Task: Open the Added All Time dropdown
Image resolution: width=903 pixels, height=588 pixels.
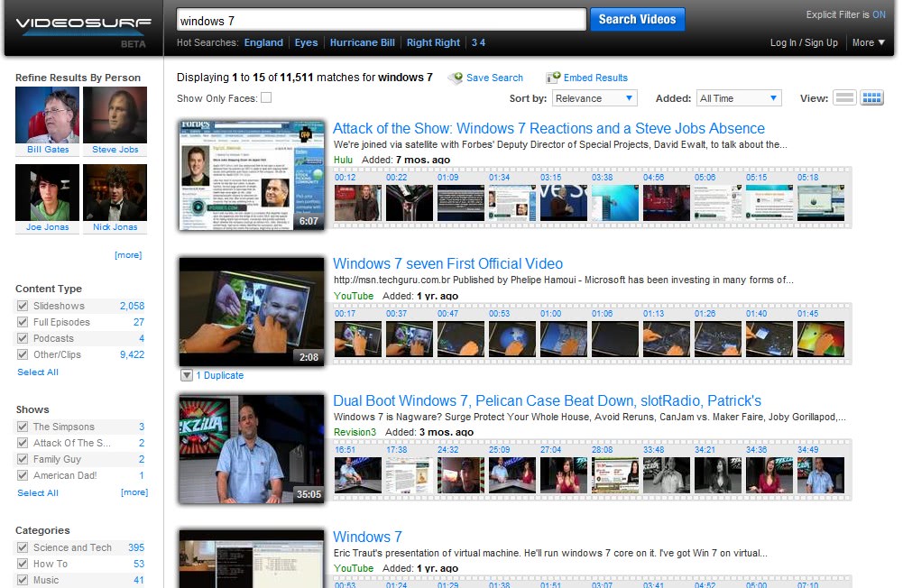Action: pyautogui.click(x=739, y=98)
